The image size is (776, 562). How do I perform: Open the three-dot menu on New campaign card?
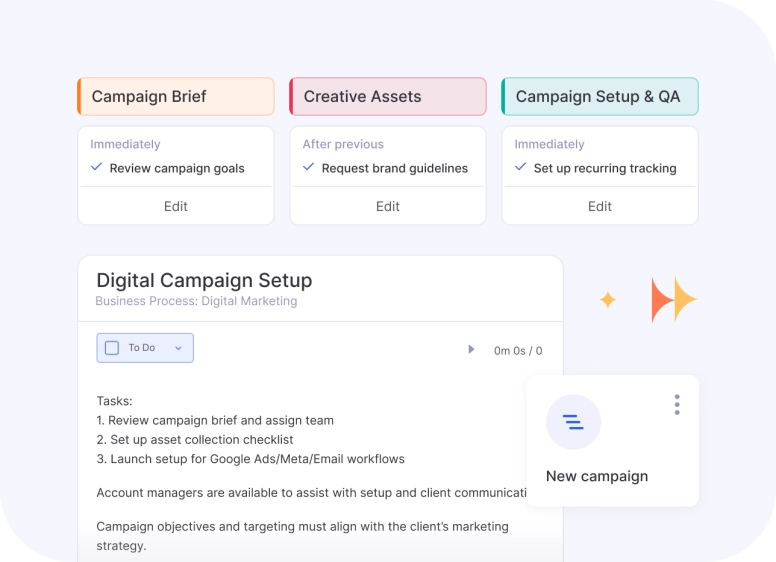[x=677, y=404]
